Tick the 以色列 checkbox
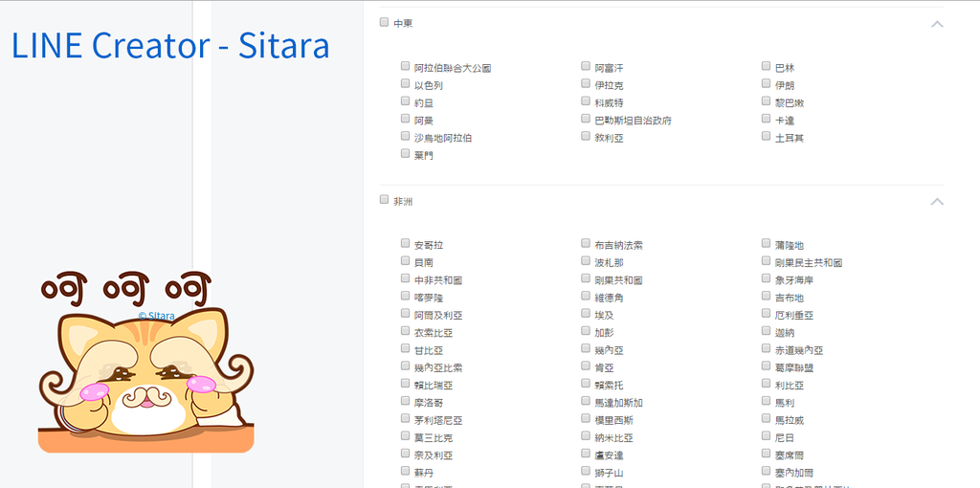The height and width of the screenshot is (488, 980). (406, 84)
